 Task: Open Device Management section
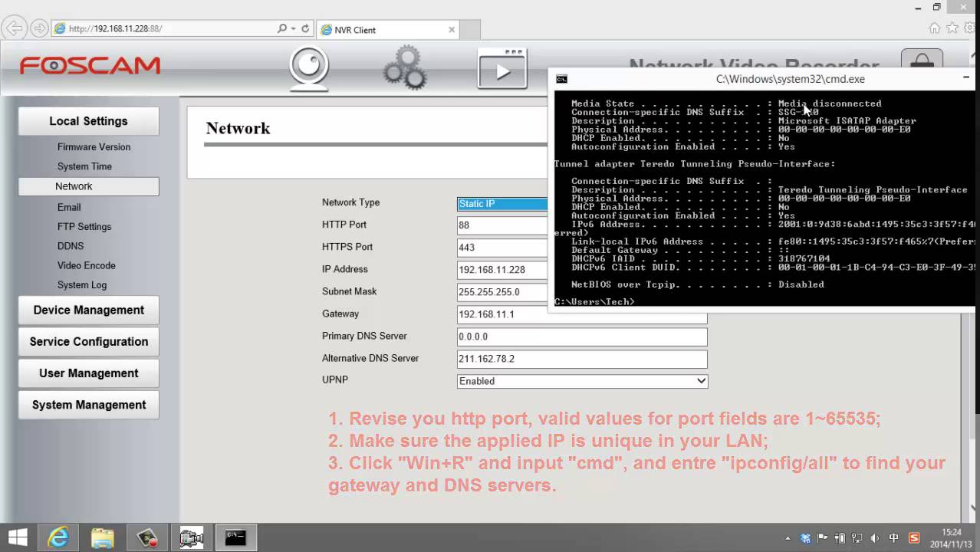[x=89, y=310]
